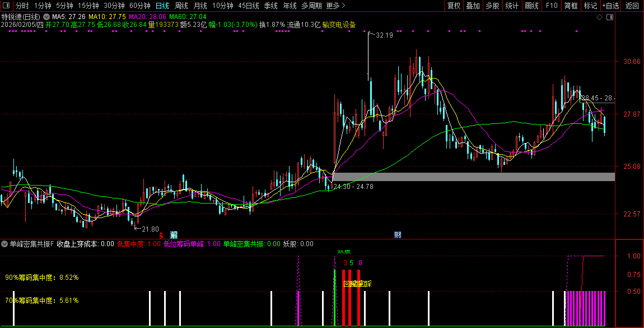Toggle 画线 drawing tools

531,6
